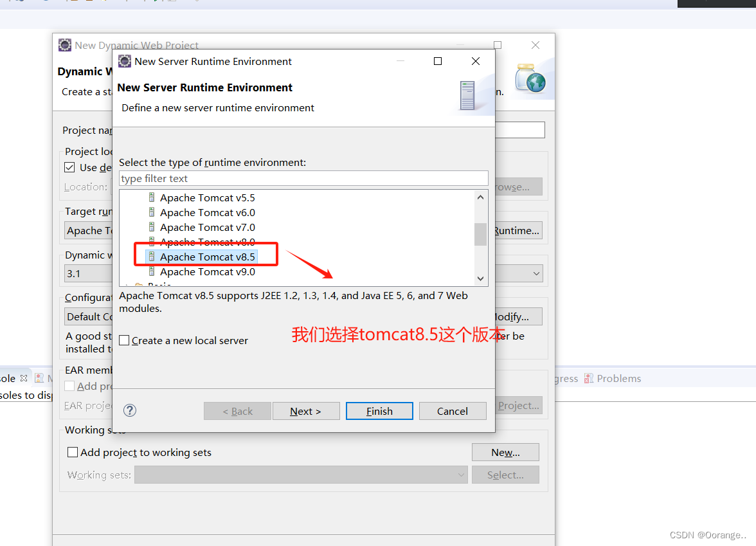The height and width of the screenshot is (546, 756).
Task: Click Finish in runtime wizard
Action: point(379,411)
